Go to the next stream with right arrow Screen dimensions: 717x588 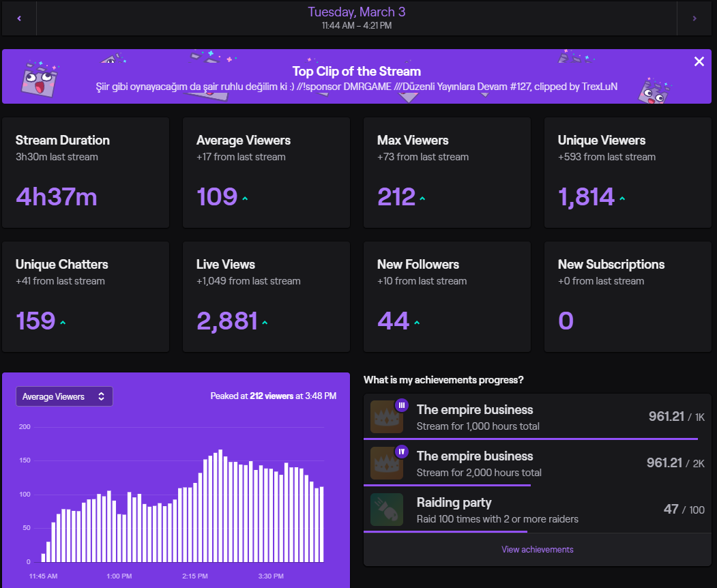click(x=694, y=18)
